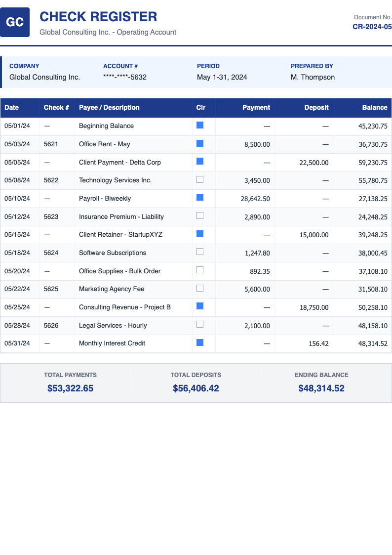This screenshot has width=392, height=555.
Task: Click the period May 1-31, 2024
Action: 222,77
